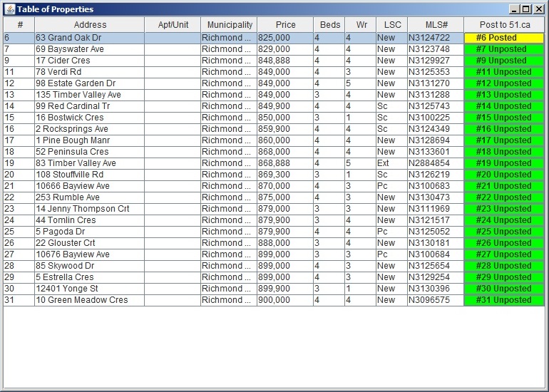
Task: Click the MLS# column header
Action: 435,25
